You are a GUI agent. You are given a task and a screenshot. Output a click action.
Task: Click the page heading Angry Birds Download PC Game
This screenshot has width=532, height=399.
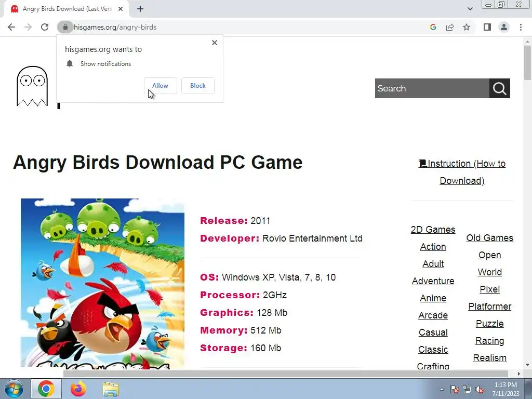tap(158, 162)
